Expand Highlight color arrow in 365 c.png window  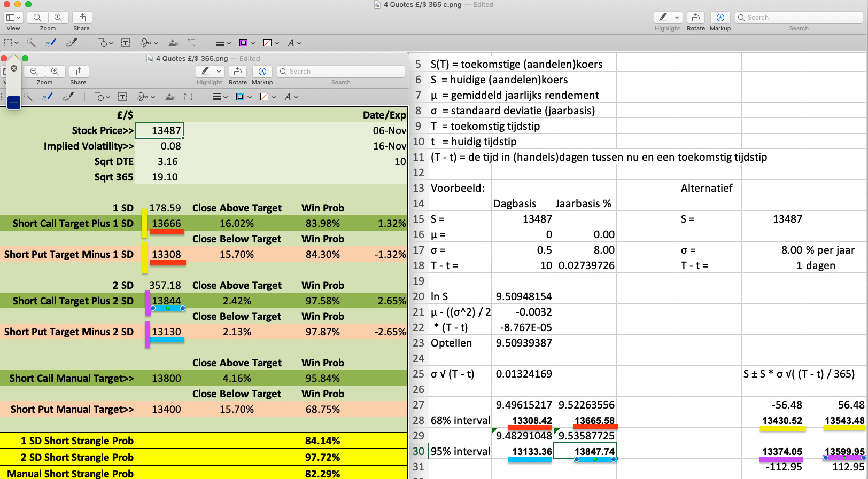tap(677, 18)
